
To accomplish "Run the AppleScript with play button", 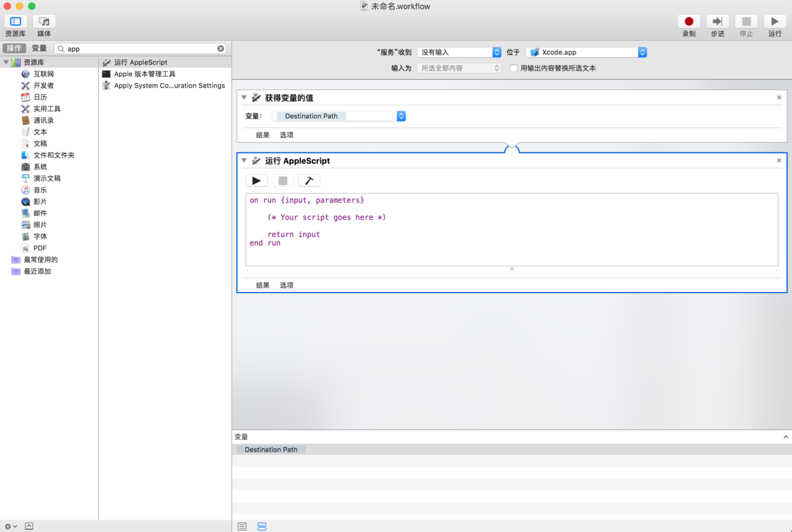I will click(256, 181).
